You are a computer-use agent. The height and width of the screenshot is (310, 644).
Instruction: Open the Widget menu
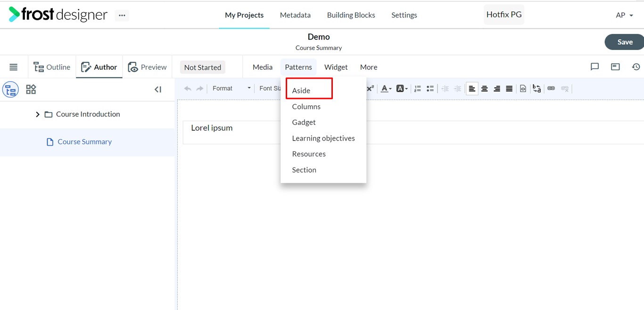click(336, 67)
